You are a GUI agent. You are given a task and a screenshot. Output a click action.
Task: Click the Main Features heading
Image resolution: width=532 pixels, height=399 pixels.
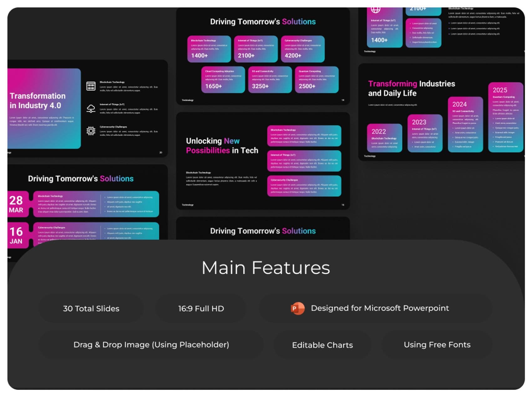point(266,268)
